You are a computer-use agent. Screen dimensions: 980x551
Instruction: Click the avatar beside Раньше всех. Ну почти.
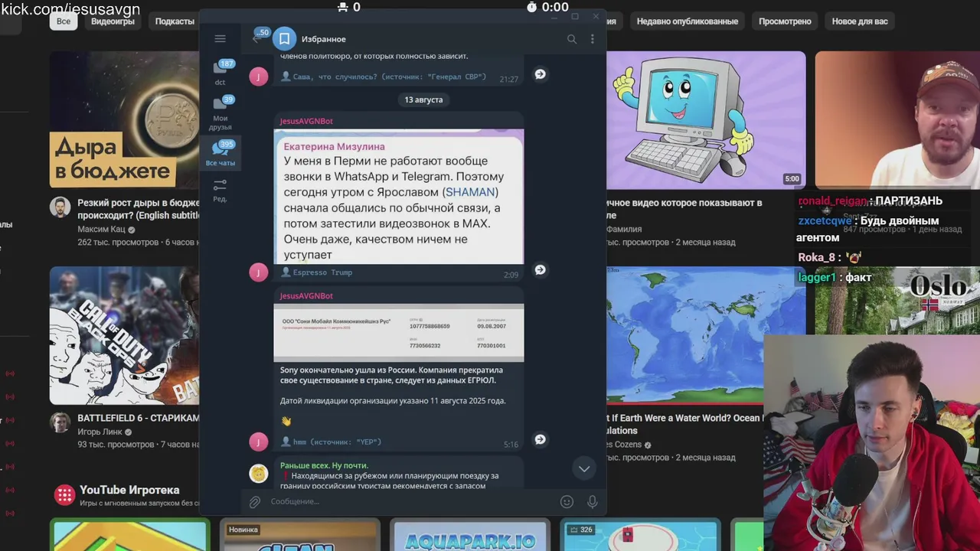(259, 474)
